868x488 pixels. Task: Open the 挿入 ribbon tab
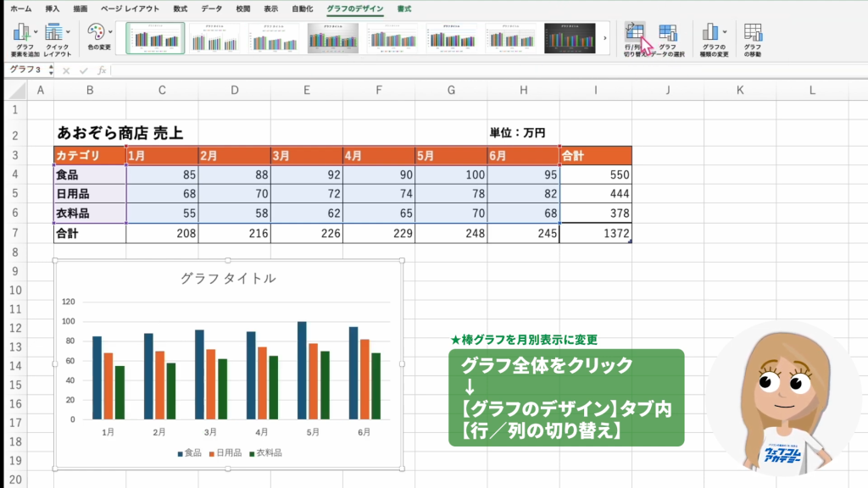tap(53, 8)
